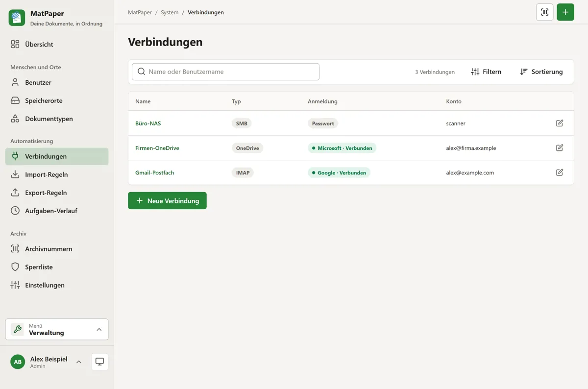Click the Name column header
This screenshot has height=389, width=588.
point(143,101)
